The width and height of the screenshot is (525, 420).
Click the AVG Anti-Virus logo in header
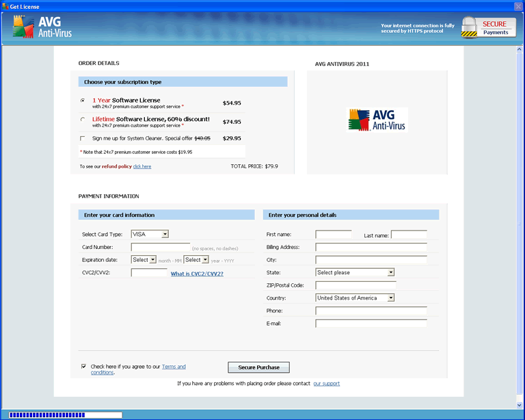point(42,26)
